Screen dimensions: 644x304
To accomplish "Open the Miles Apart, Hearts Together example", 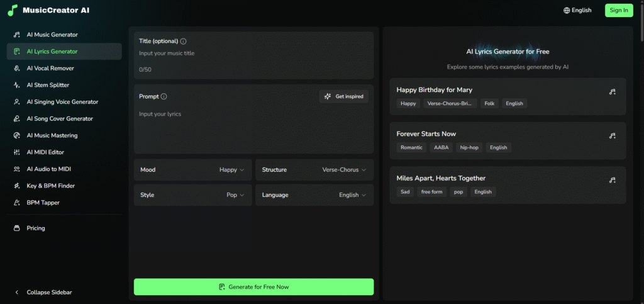I will point(508,185).
